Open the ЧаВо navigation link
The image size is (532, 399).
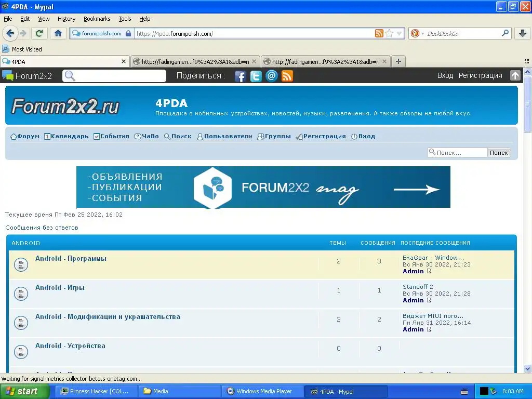[x=146, y=137]
